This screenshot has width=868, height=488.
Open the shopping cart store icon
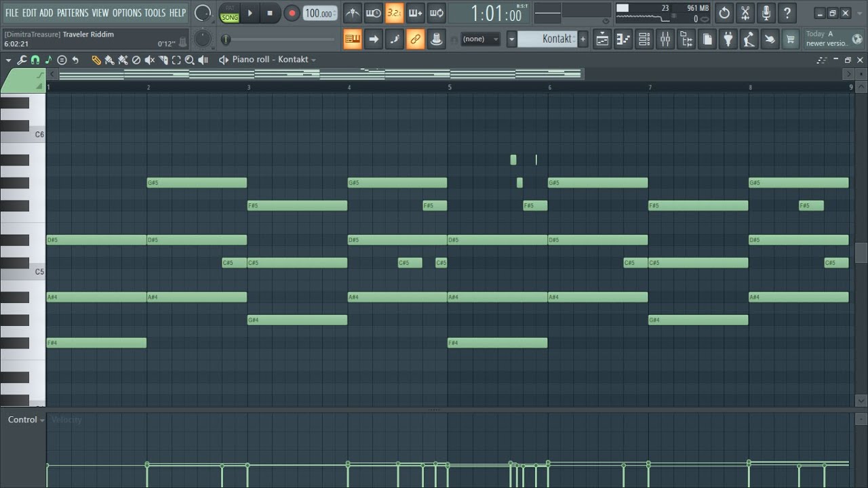click(x=790, y=39)
